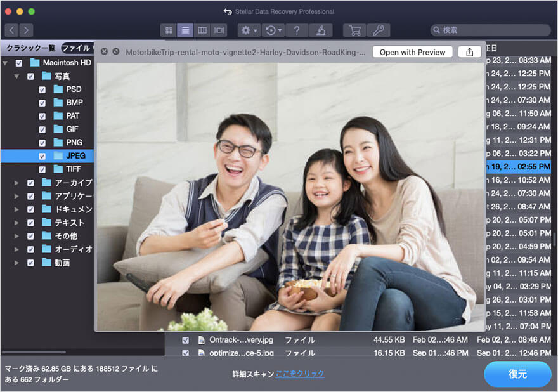The height and width of the screenshot is (392, 558).
Task: Collapse the 写真 folder tree
Action: [x=17, y=76]
